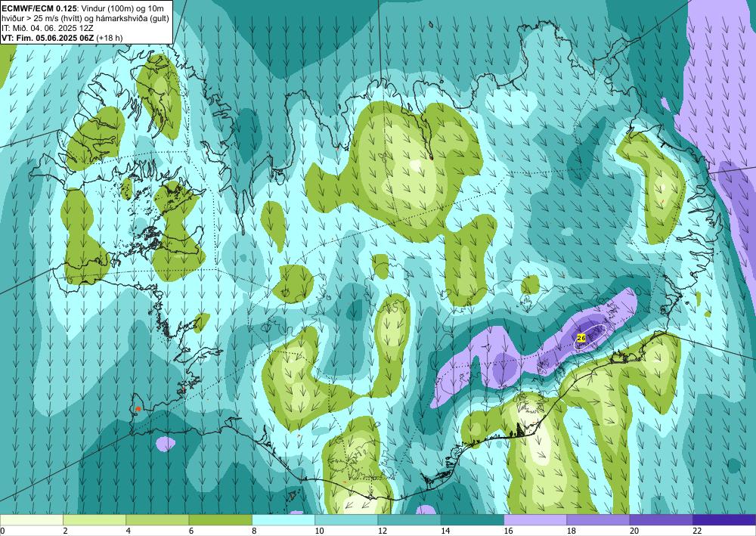Click the olive green 6–8 m/s legend swatch
Image resolution: width=756 pixels, height=536 pixels.
click(x=220, y=519)
